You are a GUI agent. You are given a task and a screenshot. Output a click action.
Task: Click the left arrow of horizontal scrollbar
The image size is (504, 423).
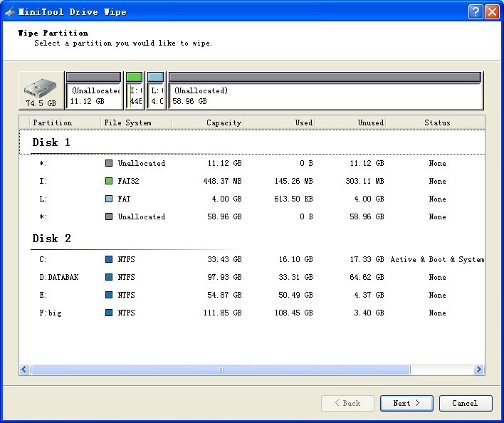24,370
